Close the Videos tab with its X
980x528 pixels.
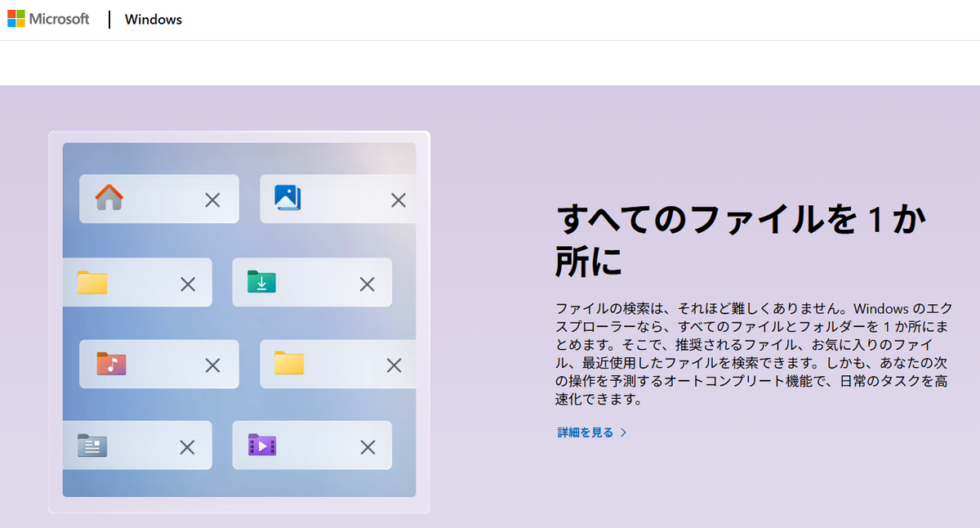367,447
